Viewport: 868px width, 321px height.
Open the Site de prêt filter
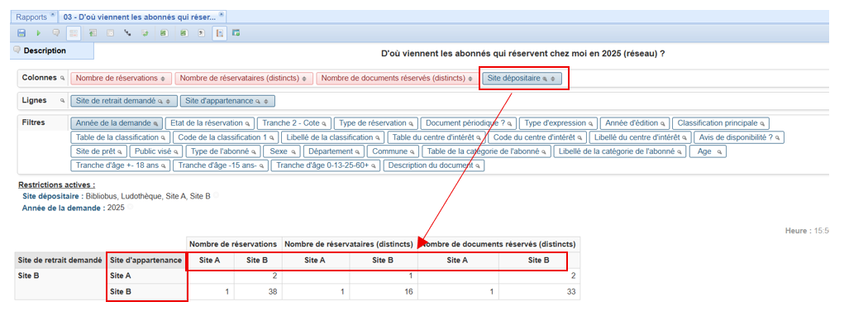pos(99,151)
